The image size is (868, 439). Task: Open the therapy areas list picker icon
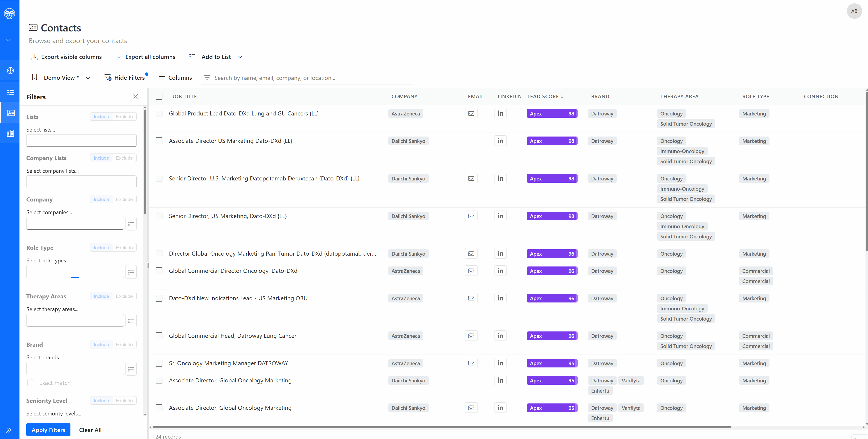[131, 321]
